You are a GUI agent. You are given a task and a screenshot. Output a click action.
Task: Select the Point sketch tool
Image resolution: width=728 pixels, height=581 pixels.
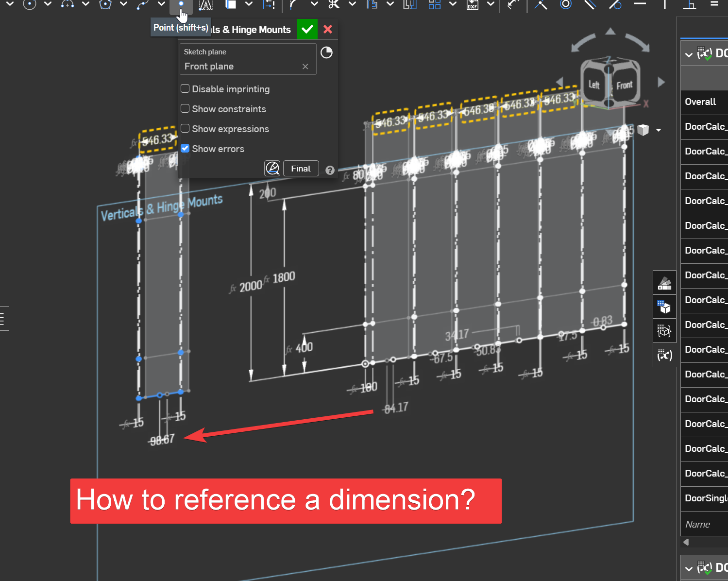pyautogui.click(x=181, y=4)
